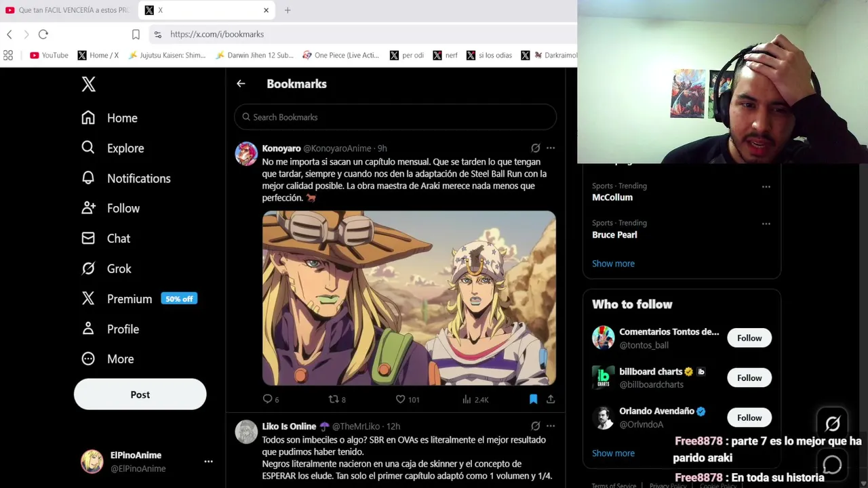The width and height of the screenshot is (868, 488).
Task: Open the Konoyaro display name
Action: click(281, 148)
